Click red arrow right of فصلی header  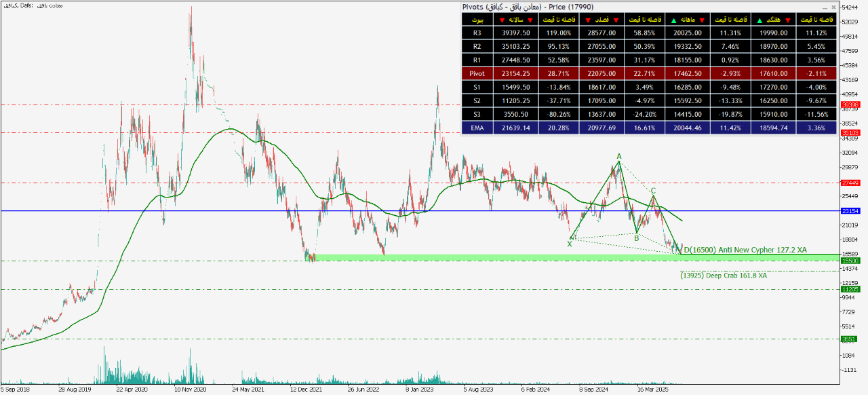click(616, 20)
